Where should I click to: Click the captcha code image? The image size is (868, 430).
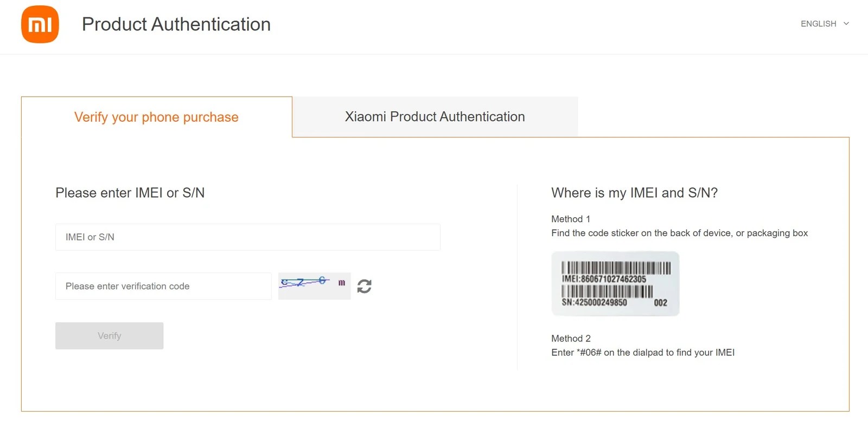pyautogui.click(x=314, y=285)
